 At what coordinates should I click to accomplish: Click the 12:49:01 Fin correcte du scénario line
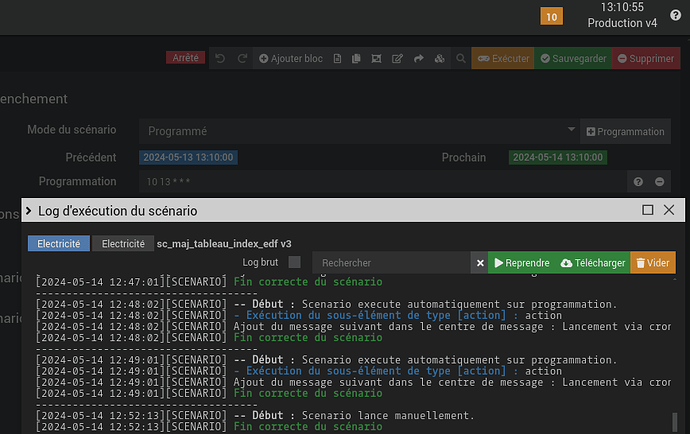[209, 393]
